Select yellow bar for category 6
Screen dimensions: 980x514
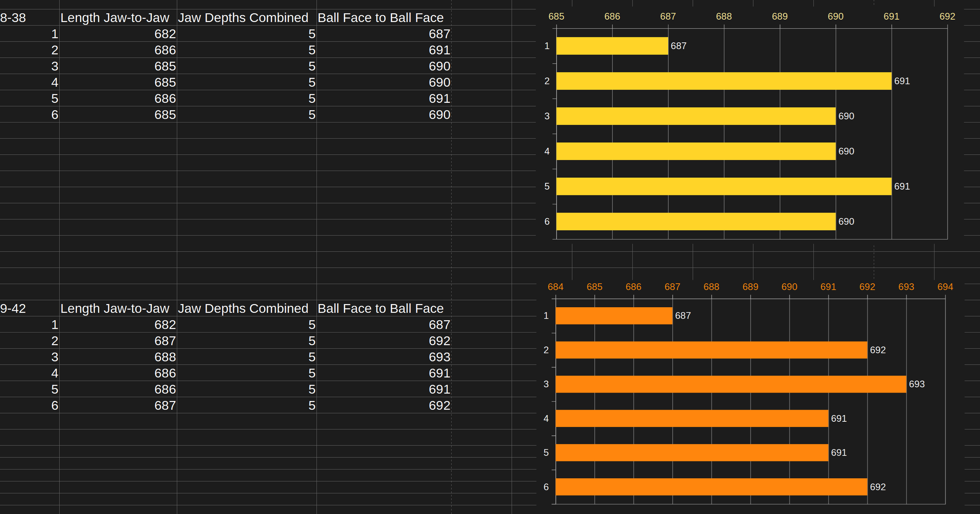(696, 221)
